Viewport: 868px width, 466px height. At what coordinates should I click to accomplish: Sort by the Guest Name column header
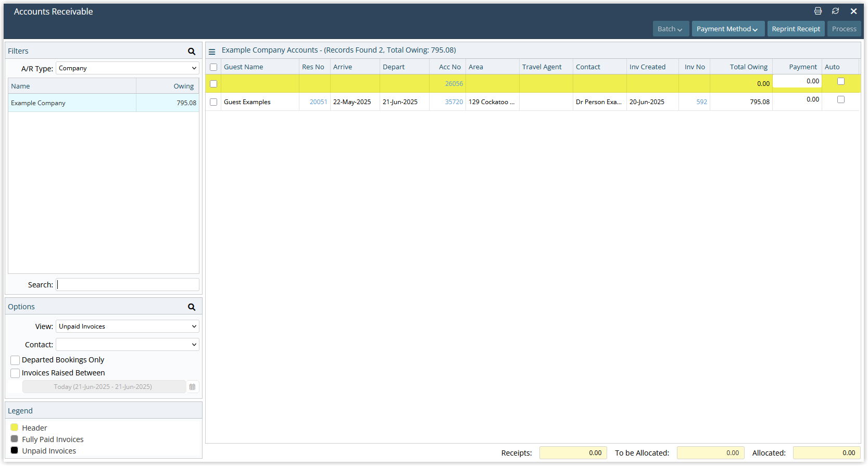tap(260, 67)
